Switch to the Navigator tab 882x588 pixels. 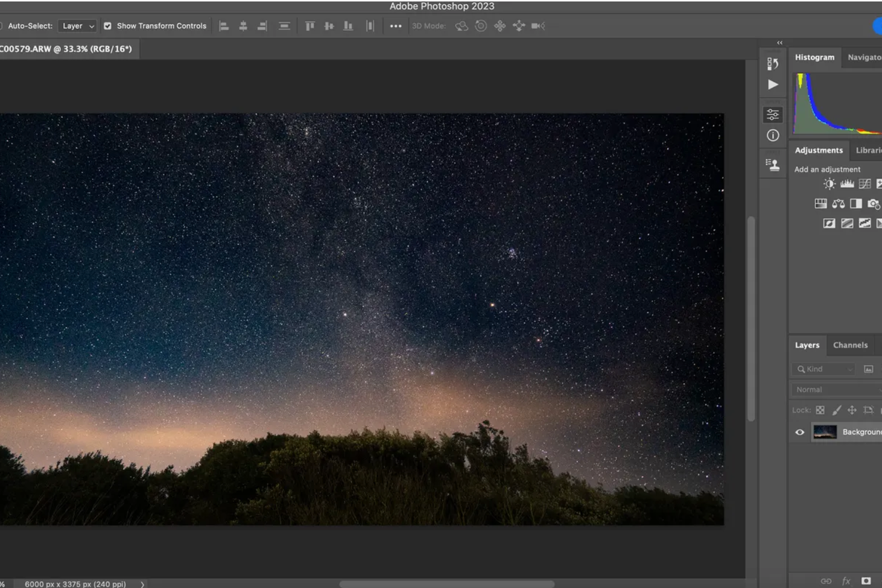click(864, 57)
